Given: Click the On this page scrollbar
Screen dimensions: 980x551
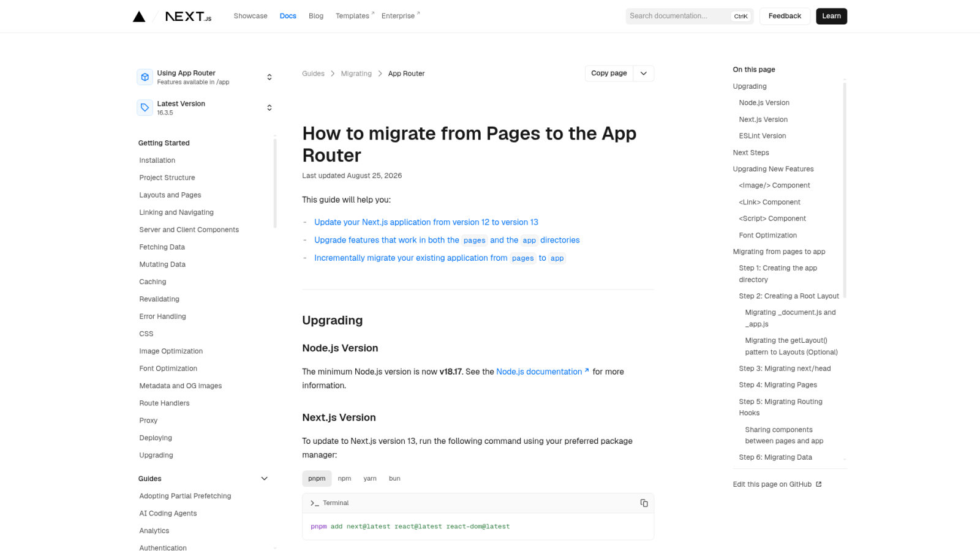Looking at the screenshot, I should (x=845, y=190).
